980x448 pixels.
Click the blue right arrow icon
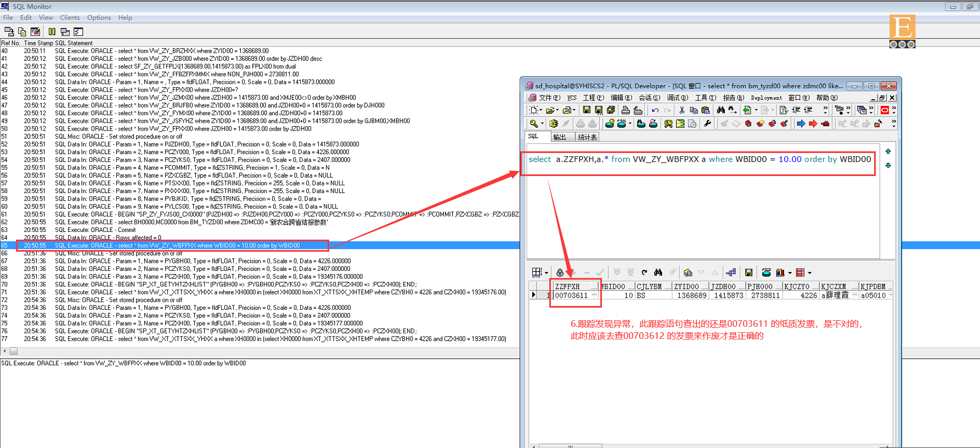(801, 124)
